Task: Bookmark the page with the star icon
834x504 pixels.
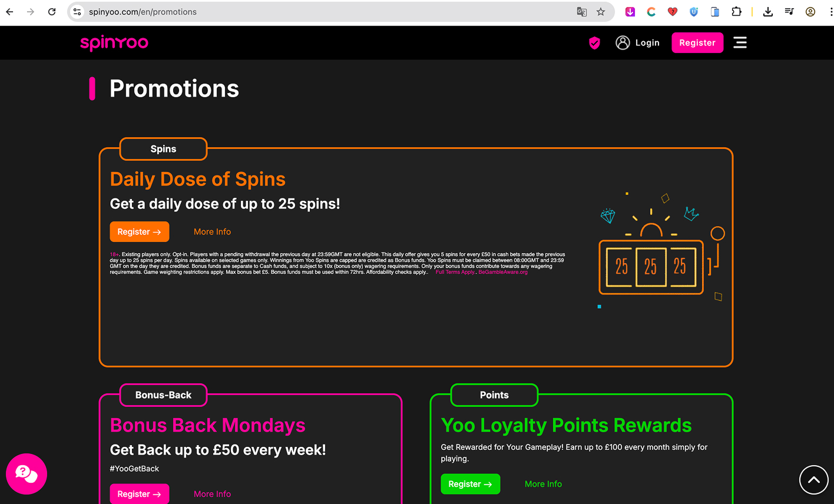Action: tap(600, 11)
